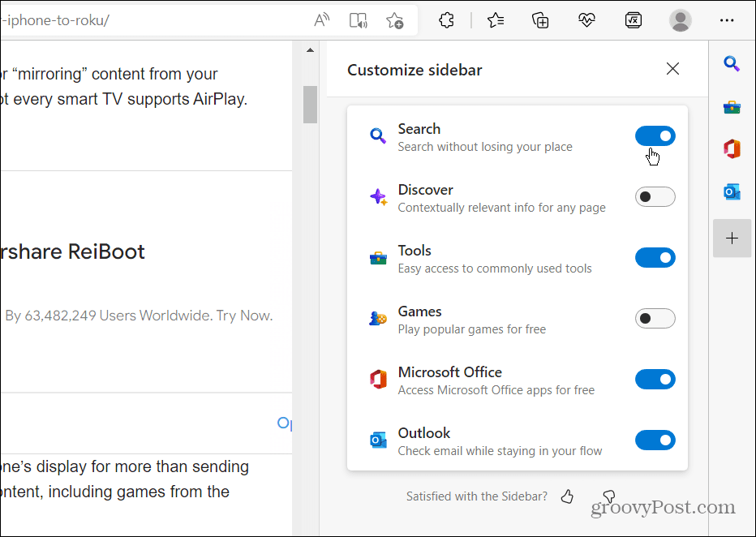Viewport: 756px width, 537px height.
Task: Launch the Math Solver tool
Action: [x=634, y=19]
